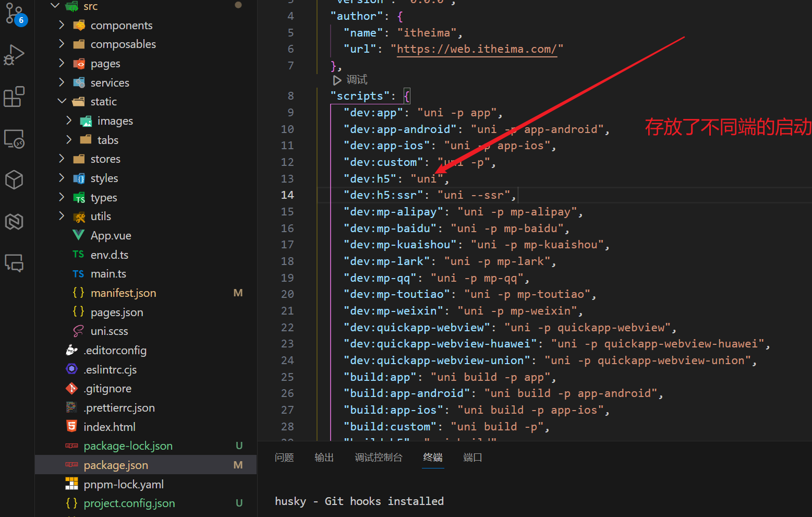Click the "itheima" name value
This screenshot has width=812, height=517.
[427, 33]
